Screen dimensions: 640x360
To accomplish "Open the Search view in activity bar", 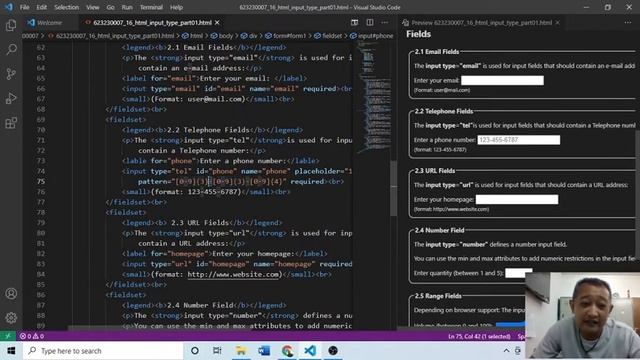I will tap(11, 50).
